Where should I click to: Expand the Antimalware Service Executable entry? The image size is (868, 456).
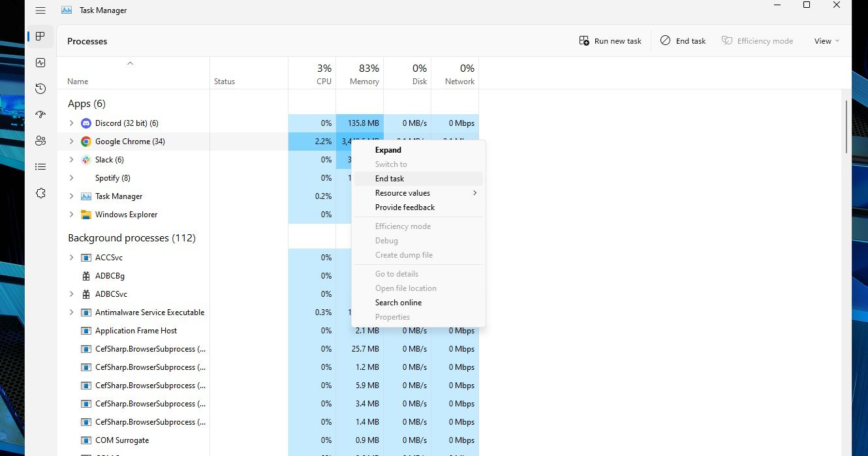[72, 312]
